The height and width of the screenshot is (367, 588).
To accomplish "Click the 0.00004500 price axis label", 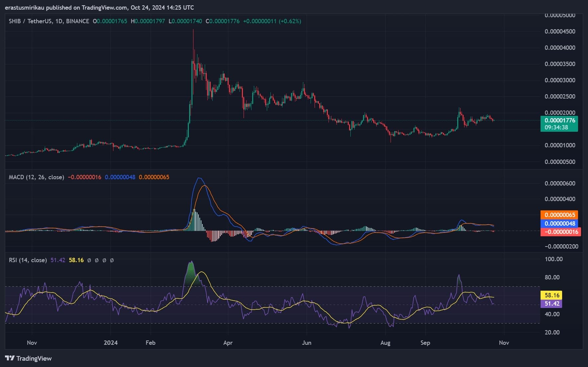I will (560, 32).
